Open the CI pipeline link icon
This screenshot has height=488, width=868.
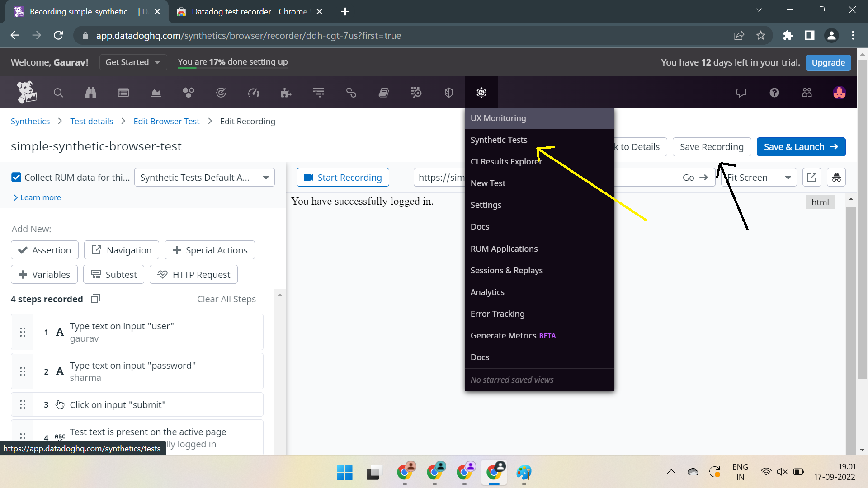351,93
